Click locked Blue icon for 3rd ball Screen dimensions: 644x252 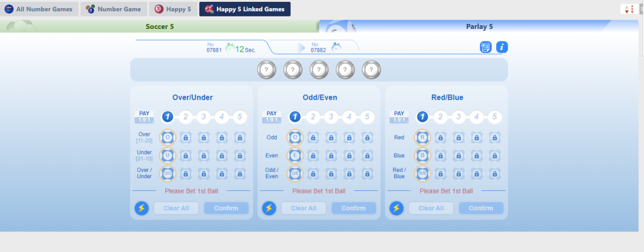[x=458, y=155]
